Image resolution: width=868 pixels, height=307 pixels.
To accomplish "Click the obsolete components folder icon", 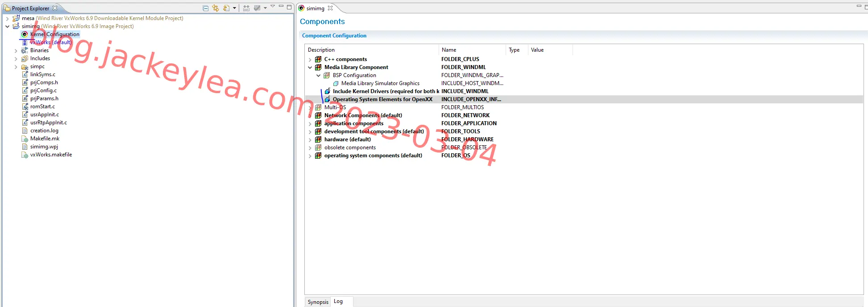I will click(318, 147).
